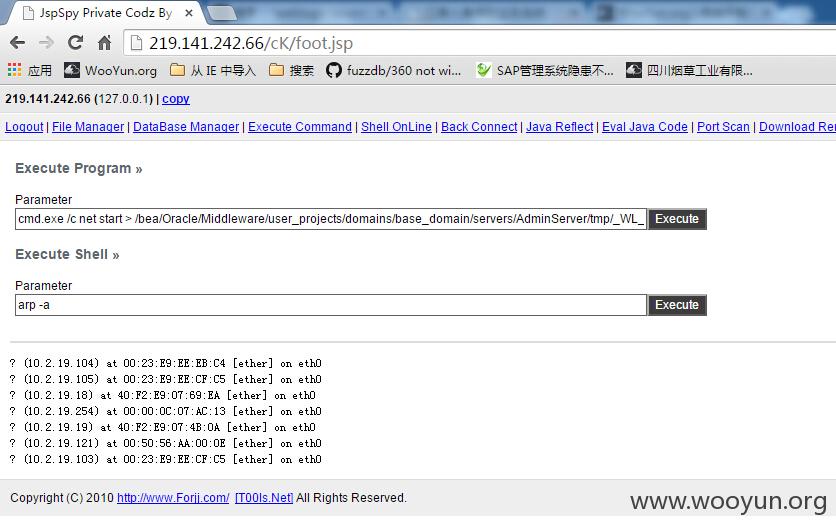The width and height of the screenshot is (836, 530).
Task: Click the Execute Shell parameter field
Action: [x=331, y=305]
